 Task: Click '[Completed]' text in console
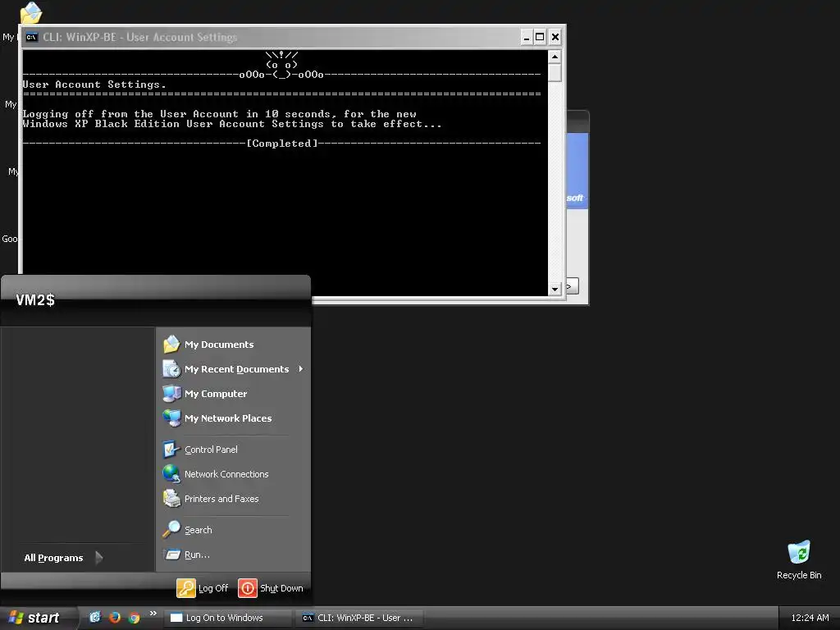(282, 143)
